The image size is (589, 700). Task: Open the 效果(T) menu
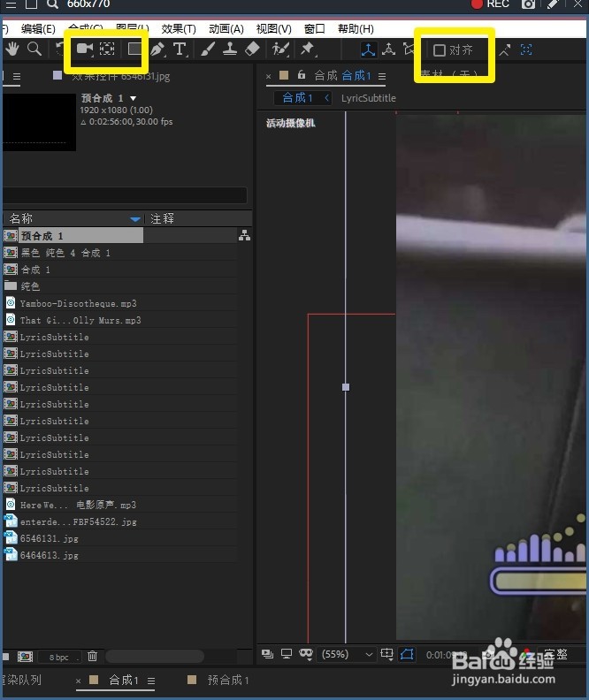[x=179, y=29]
